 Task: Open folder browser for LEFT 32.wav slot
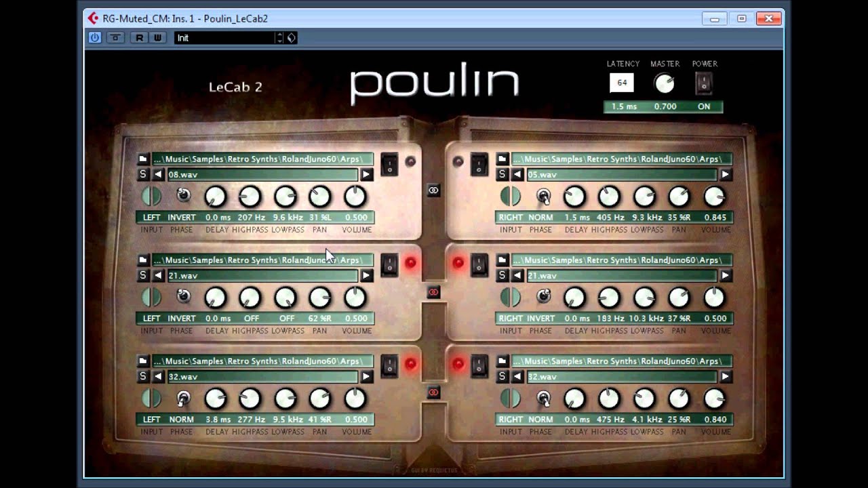click(142, 361)
